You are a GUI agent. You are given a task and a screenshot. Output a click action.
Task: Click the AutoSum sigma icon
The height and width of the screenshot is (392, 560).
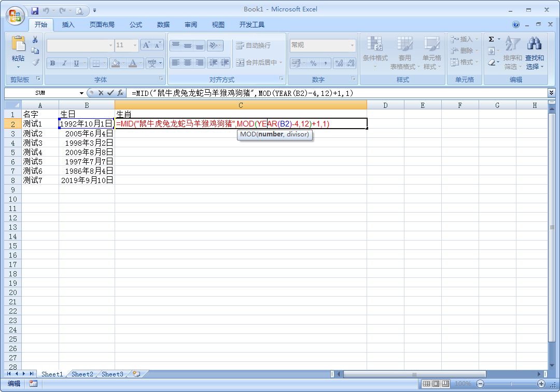492,38
